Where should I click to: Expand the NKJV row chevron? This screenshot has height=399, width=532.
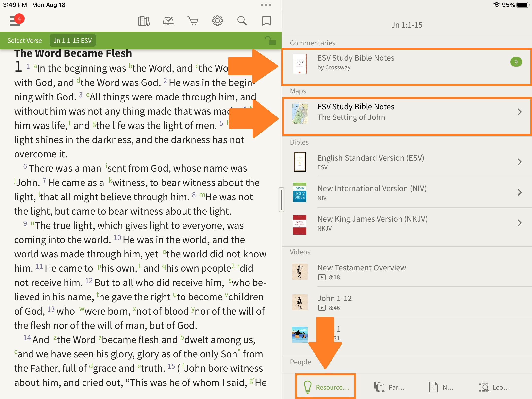click(520, 223)
